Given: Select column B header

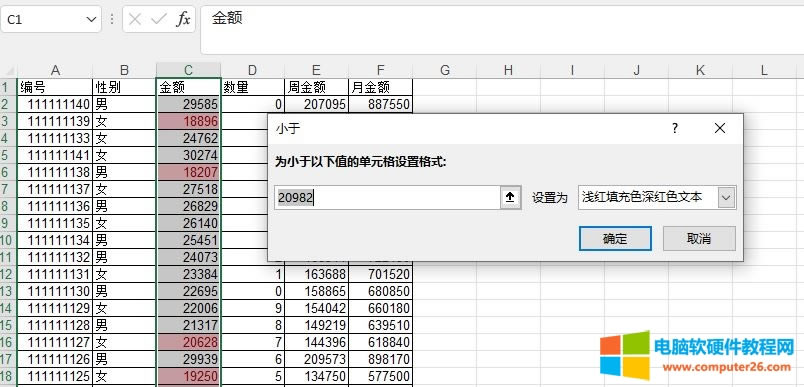Looking at the screenshot, I should [x=124, y=70].
